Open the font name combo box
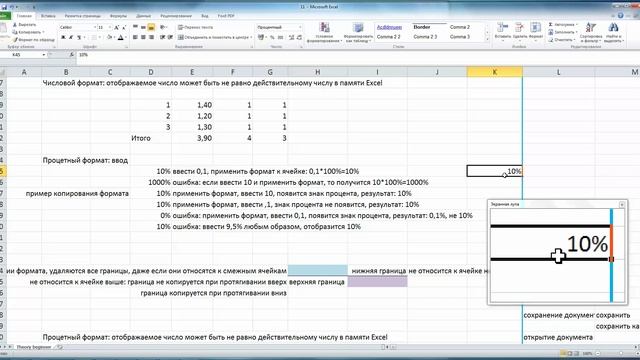640x360 pixels. [78, 27]
